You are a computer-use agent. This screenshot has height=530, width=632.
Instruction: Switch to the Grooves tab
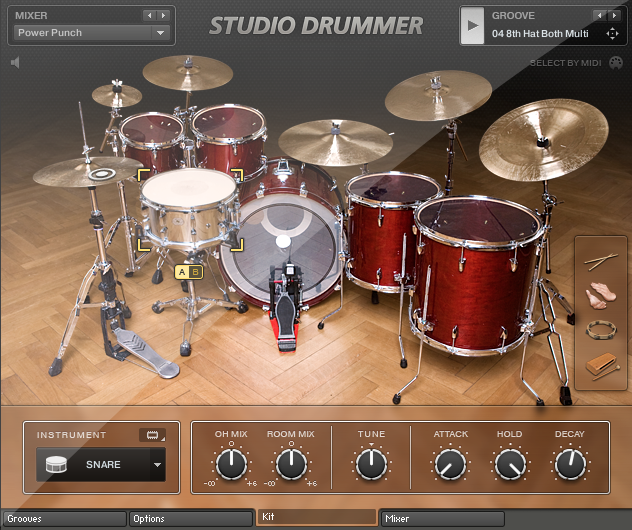coord(63,519)
